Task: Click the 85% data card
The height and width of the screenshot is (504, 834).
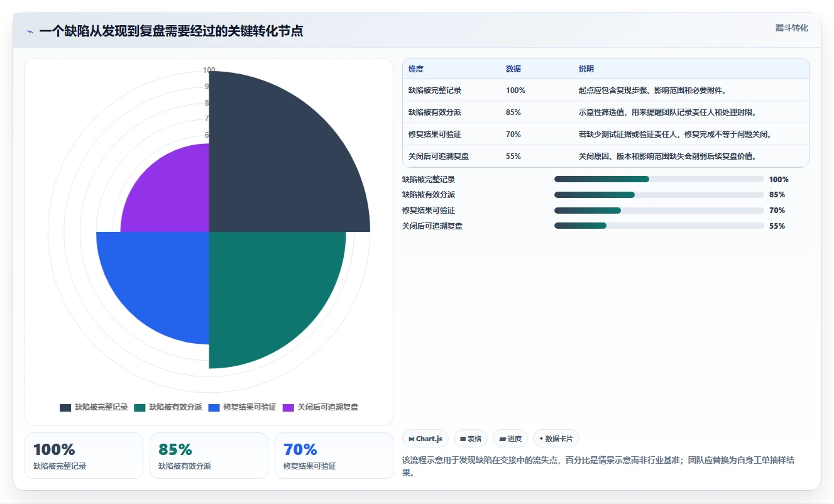Action: pos(209,456)
